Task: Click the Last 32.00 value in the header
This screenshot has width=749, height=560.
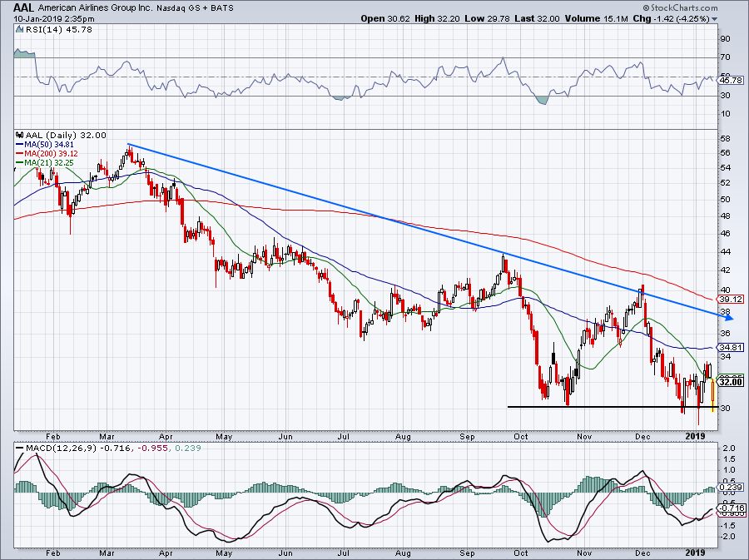Action: tap(537, 18)
